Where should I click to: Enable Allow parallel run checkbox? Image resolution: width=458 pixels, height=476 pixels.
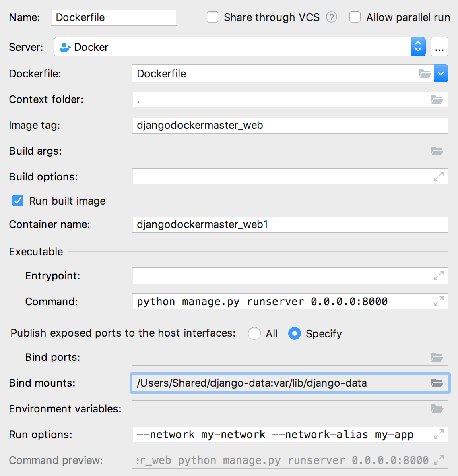point(355,17)
